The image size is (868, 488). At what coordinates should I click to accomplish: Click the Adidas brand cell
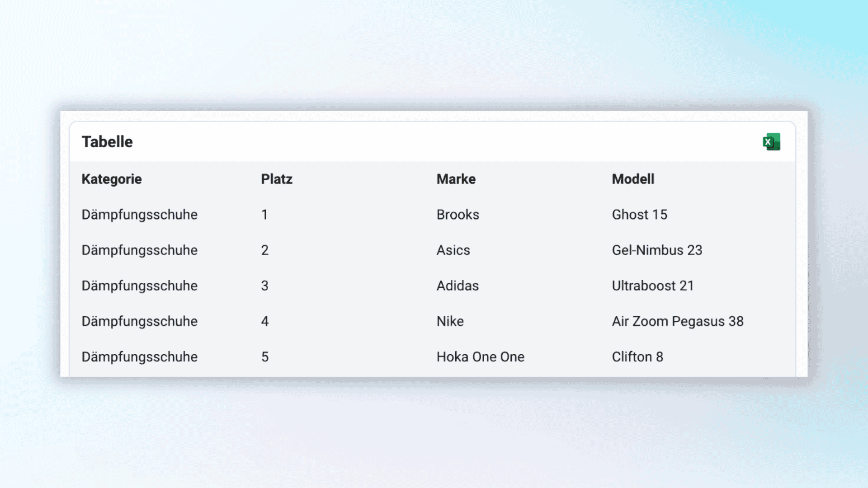458,286
